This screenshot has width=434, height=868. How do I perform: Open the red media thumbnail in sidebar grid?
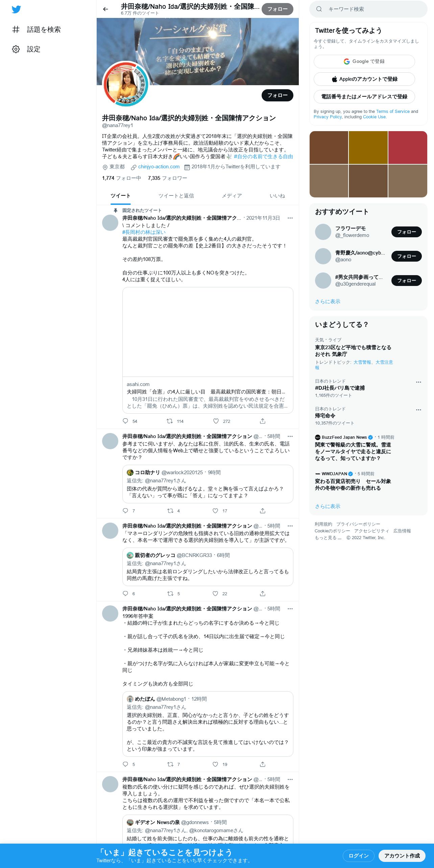coord(408,147)
